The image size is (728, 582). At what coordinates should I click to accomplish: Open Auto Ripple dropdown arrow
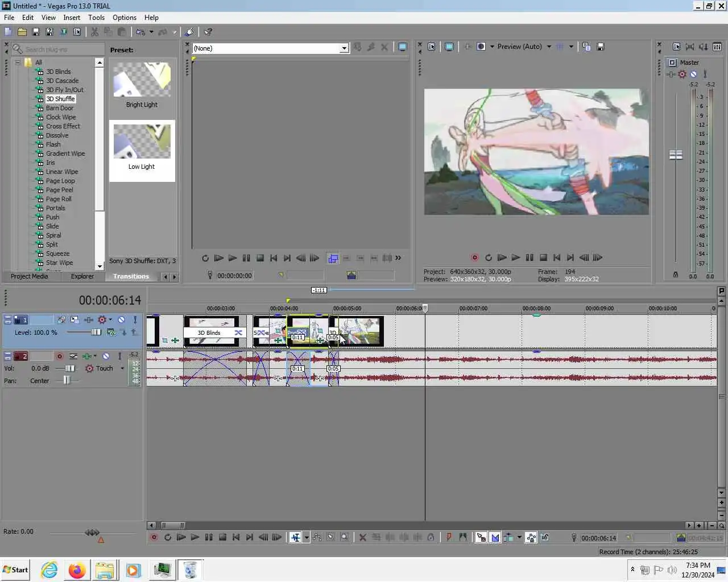coord(519,537)
